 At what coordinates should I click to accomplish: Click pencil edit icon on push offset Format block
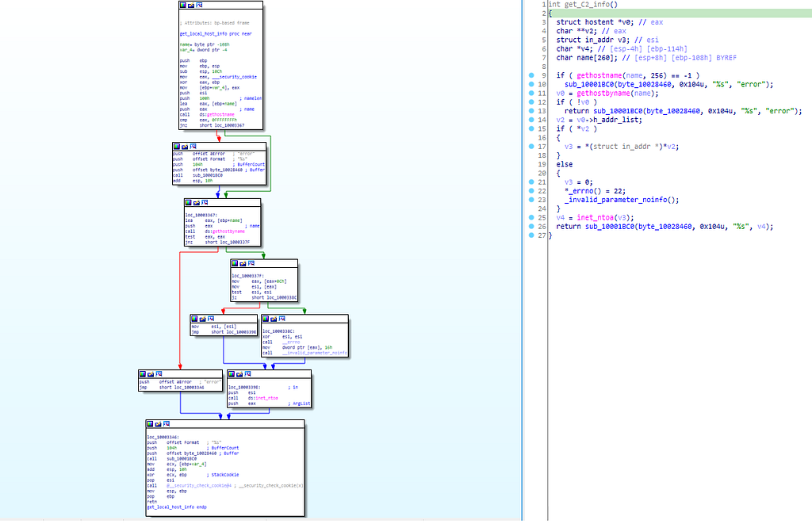coord(185,147)
